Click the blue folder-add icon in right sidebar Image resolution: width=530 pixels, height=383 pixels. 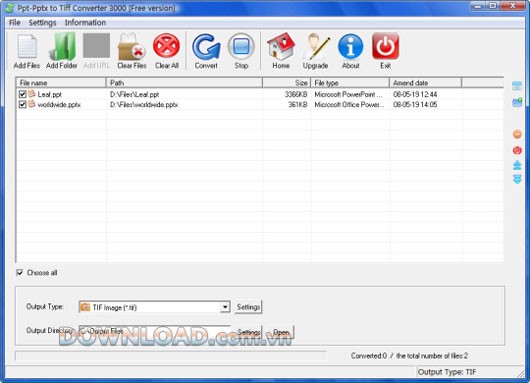[x=517, y=102]
